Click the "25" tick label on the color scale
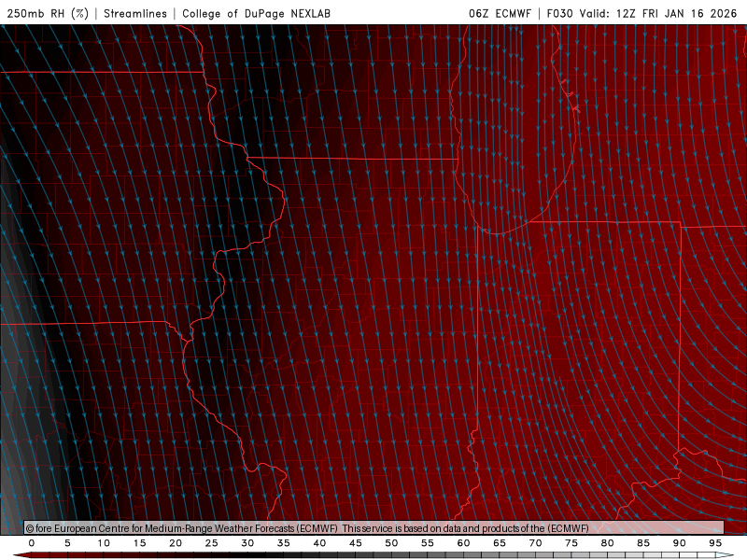Viewport: 747px width, 560px height. coord(212,543)
